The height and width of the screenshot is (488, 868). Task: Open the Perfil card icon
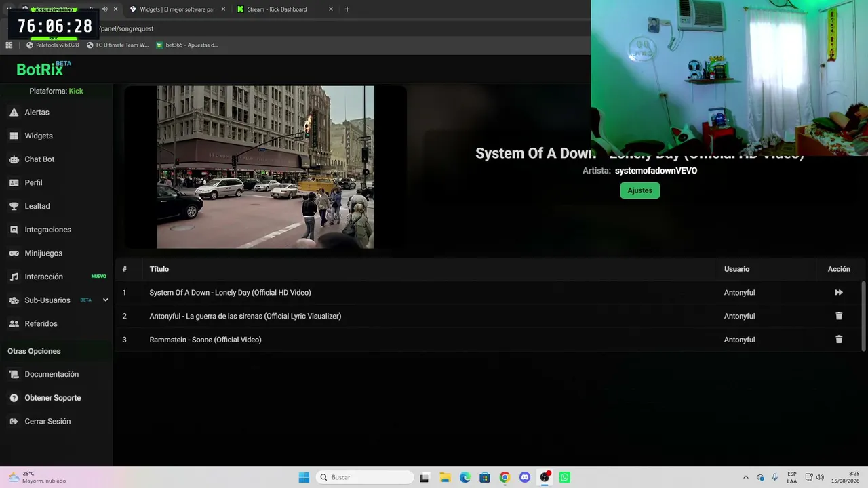[14, 183]
